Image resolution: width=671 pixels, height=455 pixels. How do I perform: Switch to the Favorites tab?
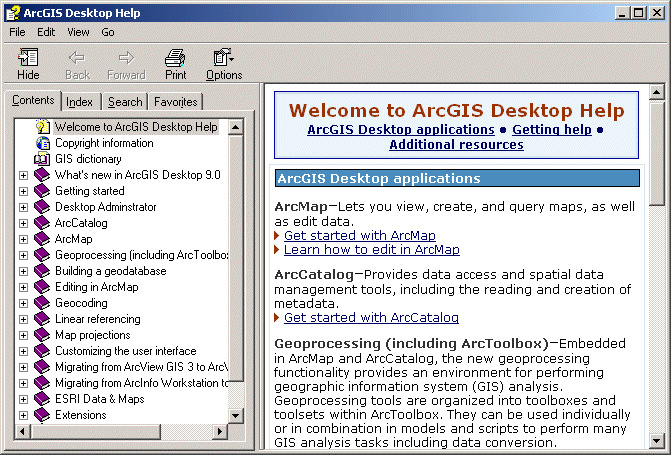click(x=175, y=102)
